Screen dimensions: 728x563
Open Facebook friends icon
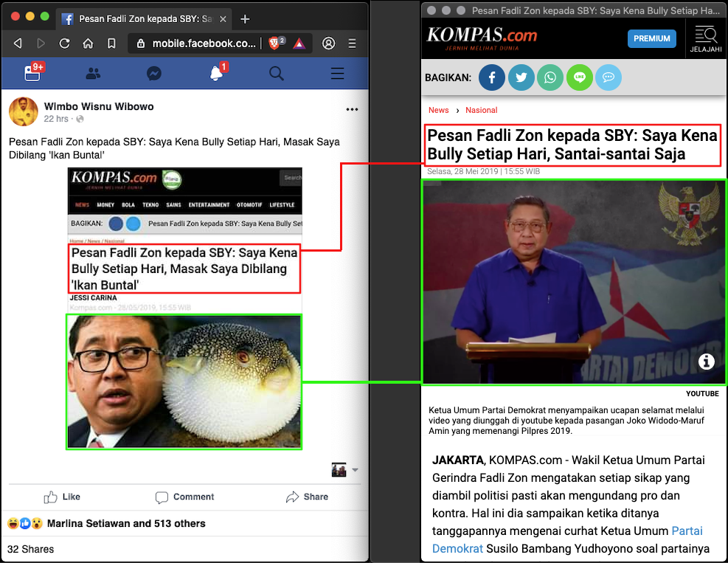coord(93,74)
